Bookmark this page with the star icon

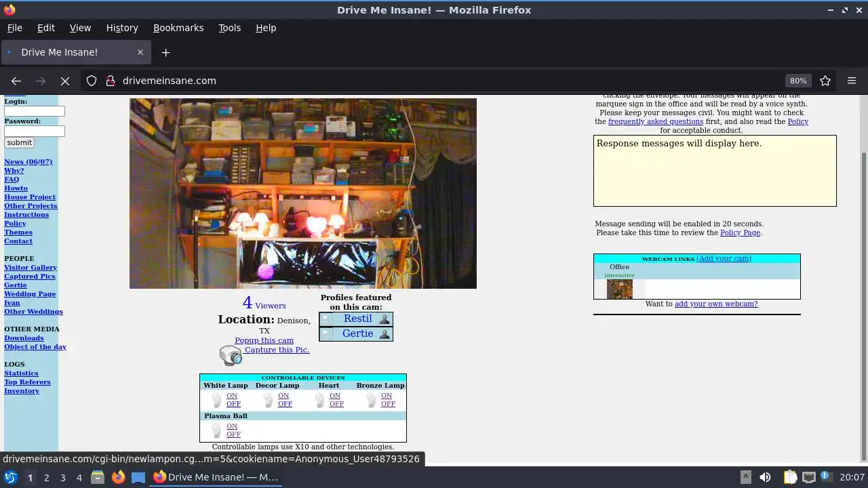coord(825,81)
